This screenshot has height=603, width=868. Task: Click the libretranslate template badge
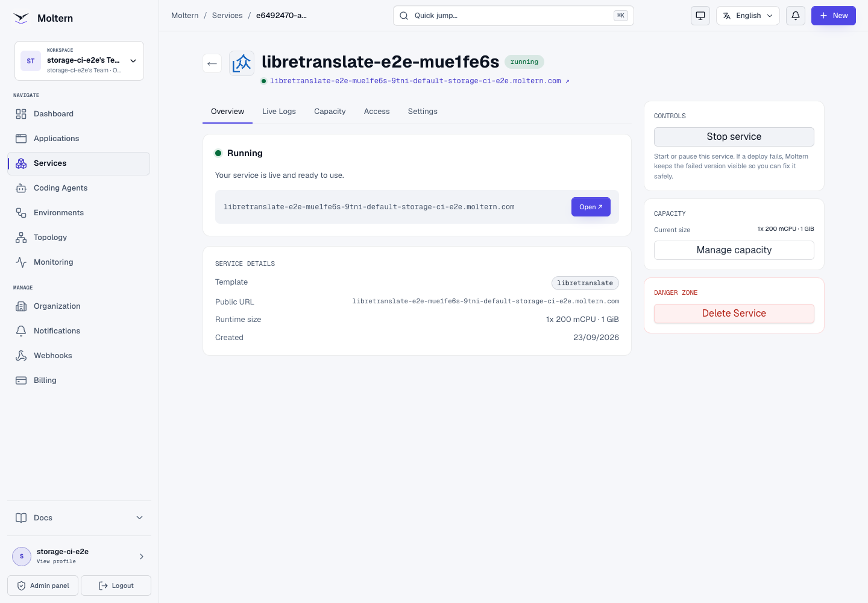pos(585,283)
